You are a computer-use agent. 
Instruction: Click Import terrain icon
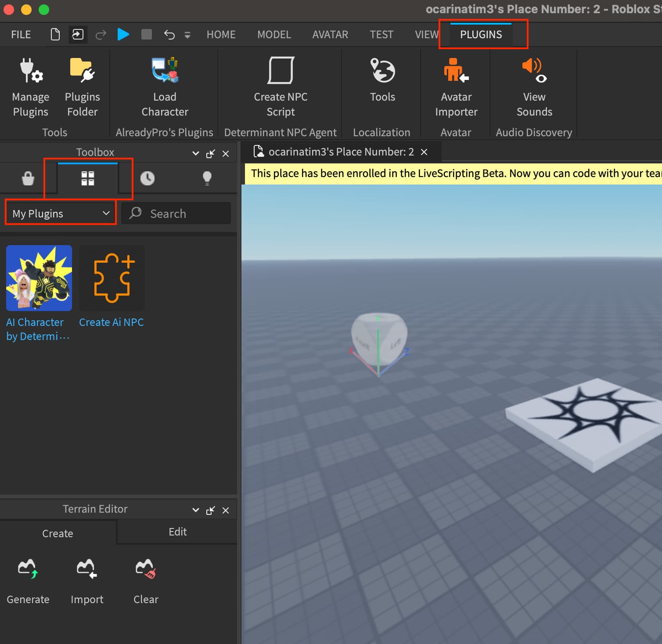click(x=87, y=569)
